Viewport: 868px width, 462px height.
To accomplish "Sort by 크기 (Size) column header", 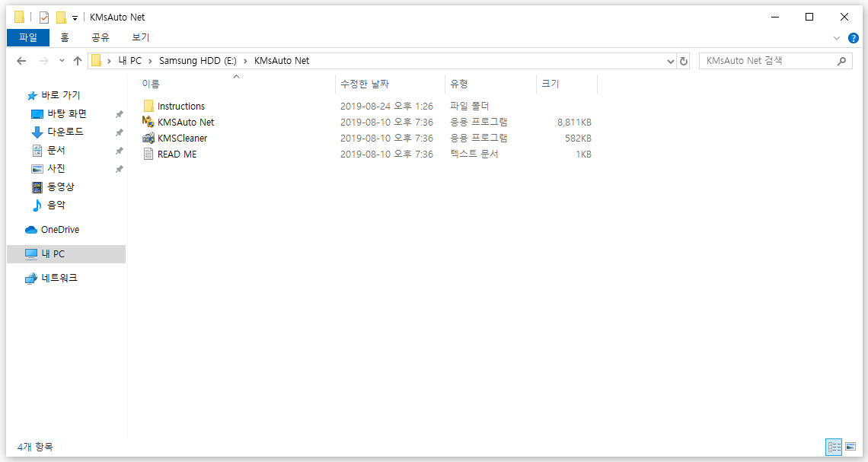I will point(550,84).
